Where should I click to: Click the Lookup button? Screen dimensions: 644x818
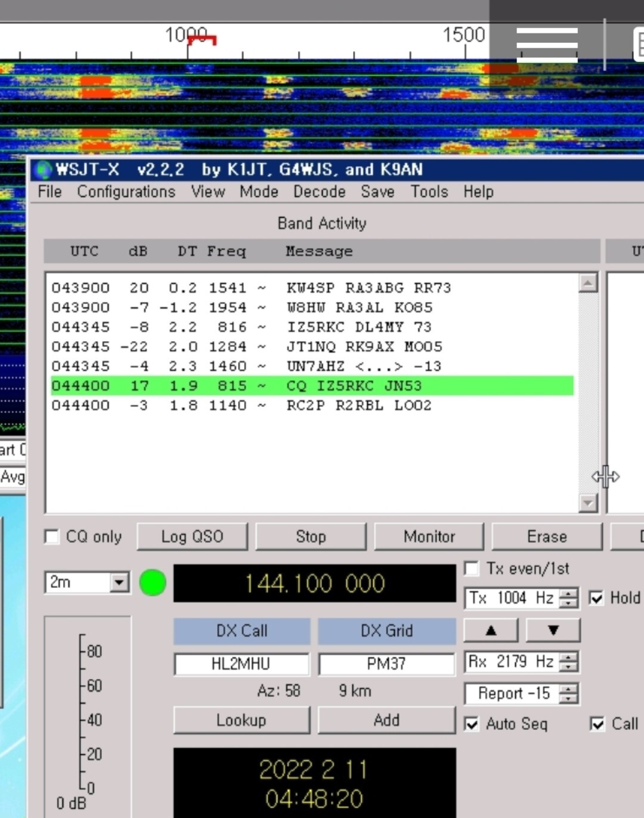[241, 720]
